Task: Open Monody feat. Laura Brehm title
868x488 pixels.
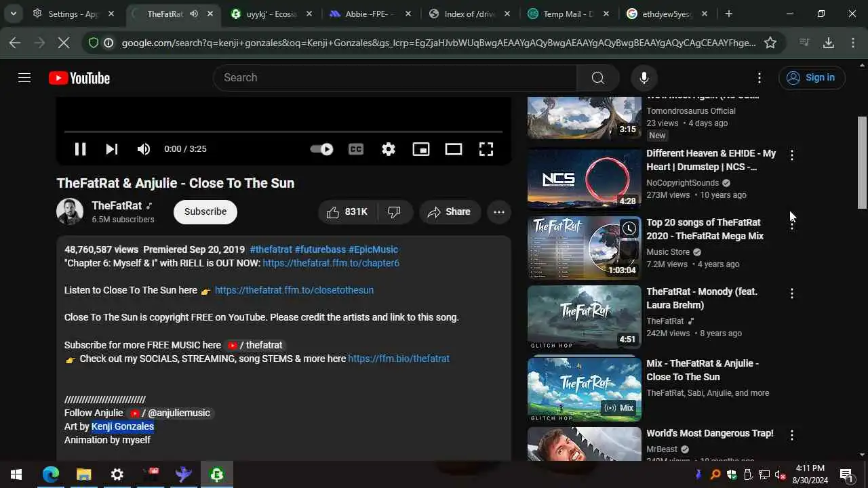Action: point(702,298)
